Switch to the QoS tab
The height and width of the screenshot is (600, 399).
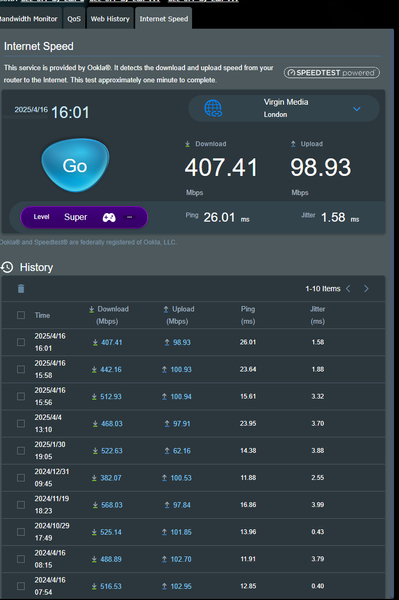pos(74,18)
